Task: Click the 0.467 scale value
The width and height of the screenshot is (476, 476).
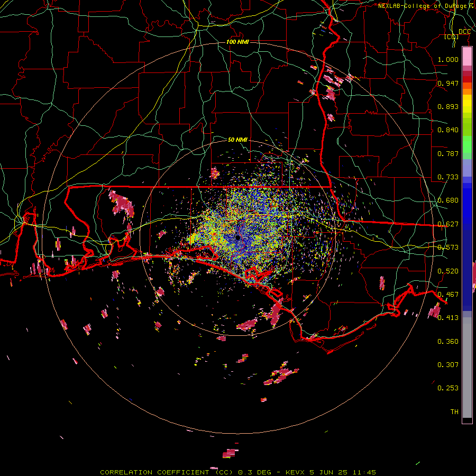Action: pyautogui.click(x=448, y=295)
